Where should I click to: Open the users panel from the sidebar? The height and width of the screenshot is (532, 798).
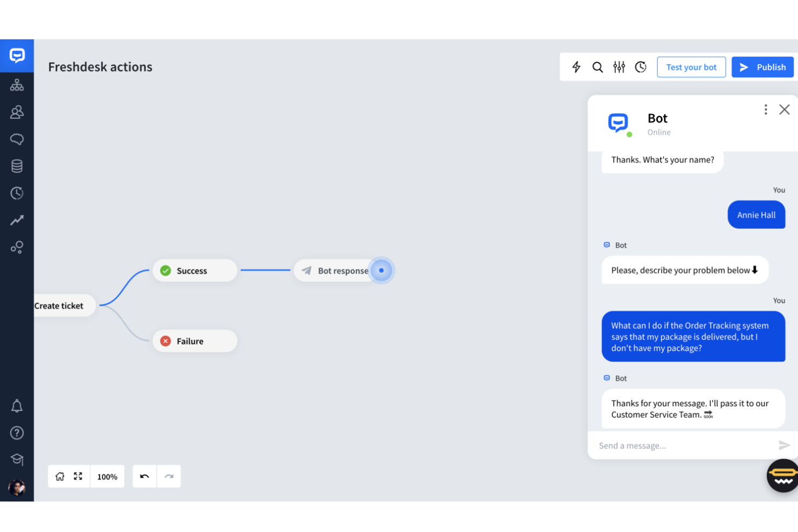[x=17, y=112]
